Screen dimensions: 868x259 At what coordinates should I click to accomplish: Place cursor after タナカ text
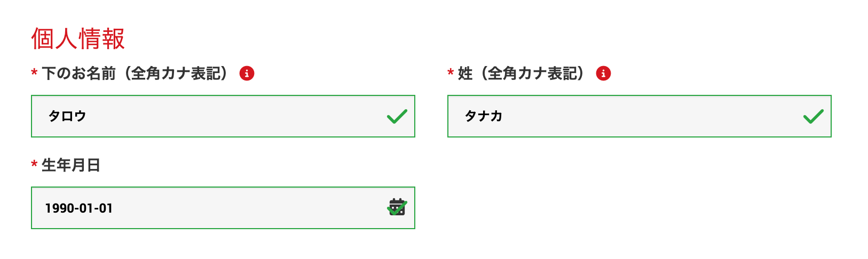coord(503,116)
